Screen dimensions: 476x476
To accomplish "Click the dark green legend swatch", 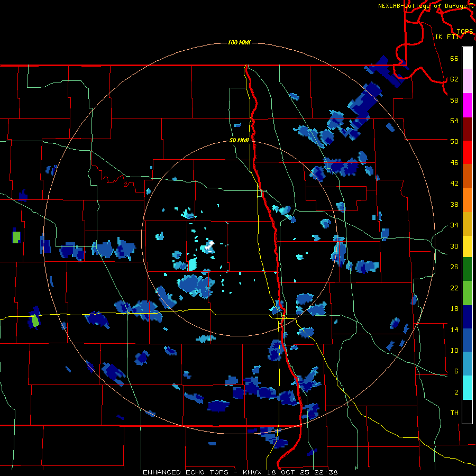I will 467,269.
